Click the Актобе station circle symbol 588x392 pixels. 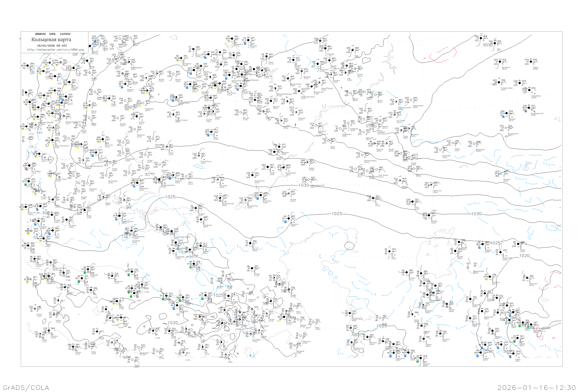coord(400,181)
